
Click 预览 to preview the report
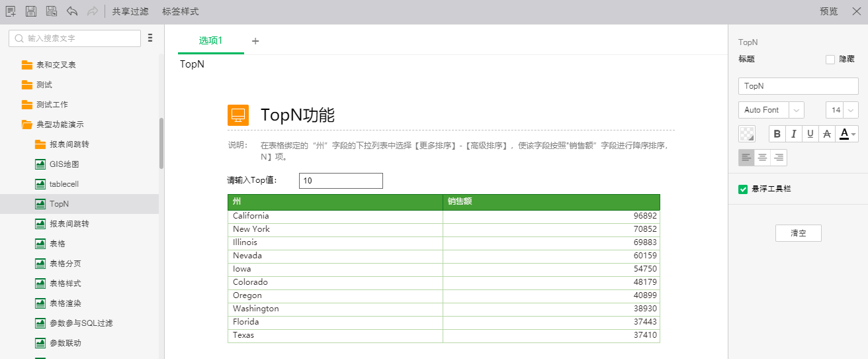(x=828, y=11)
